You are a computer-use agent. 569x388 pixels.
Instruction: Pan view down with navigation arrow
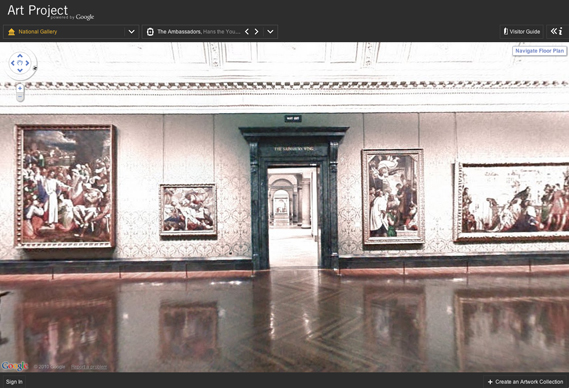[x=20, y=70]
